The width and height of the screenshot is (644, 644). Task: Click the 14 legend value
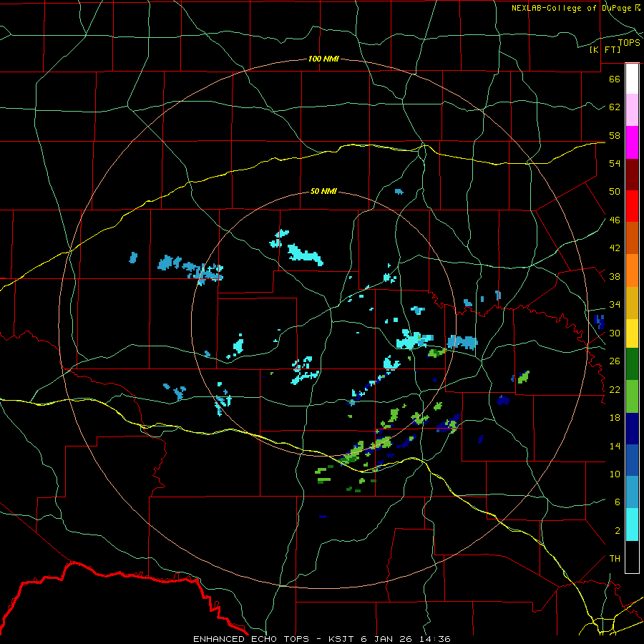pyautogui.click(x=615, y=446)
